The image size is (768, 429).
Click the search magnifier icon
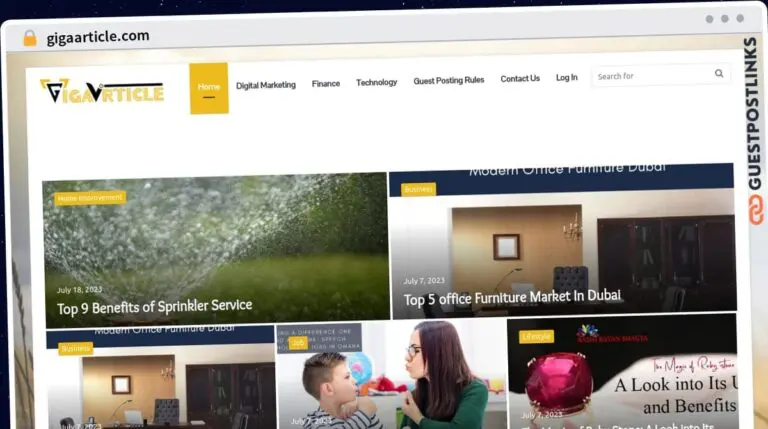[x=719, y=73]
